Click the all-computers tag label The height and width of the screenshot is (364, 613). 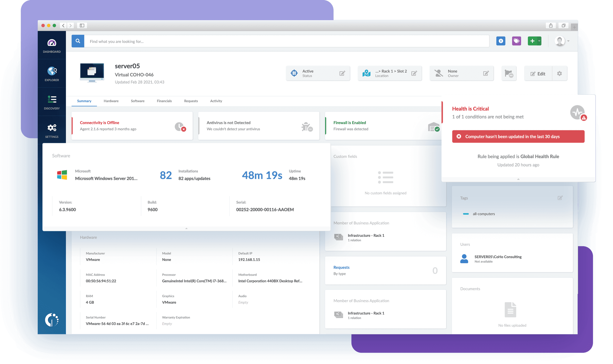[x=484, y=214]
